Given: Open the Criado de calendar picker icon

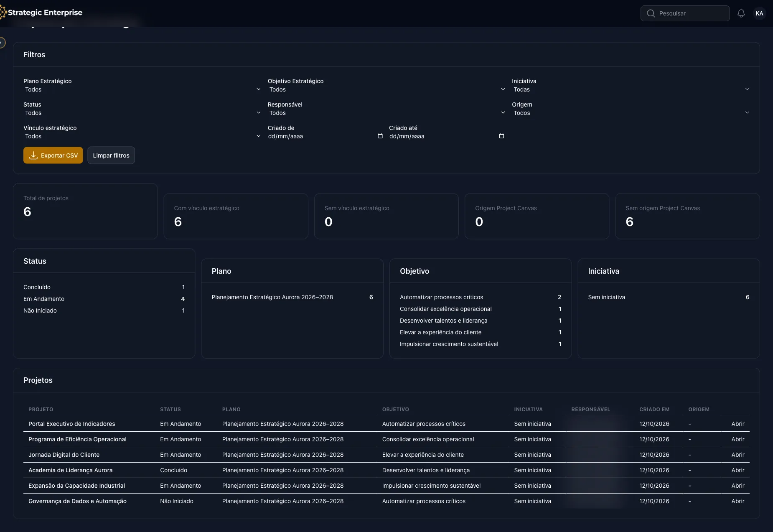Looking at the screenshot, I should click(x=380, y=136).
